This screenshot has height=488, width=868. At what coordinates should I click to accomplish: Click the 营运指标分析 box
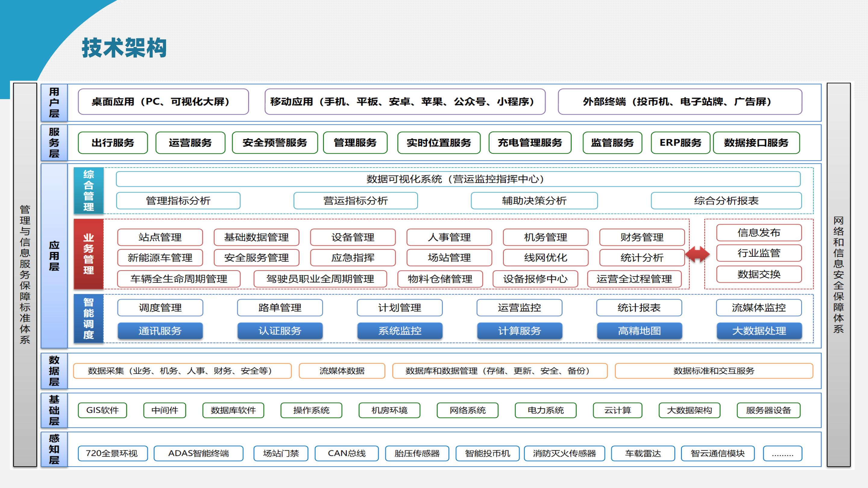pos(356,201)
